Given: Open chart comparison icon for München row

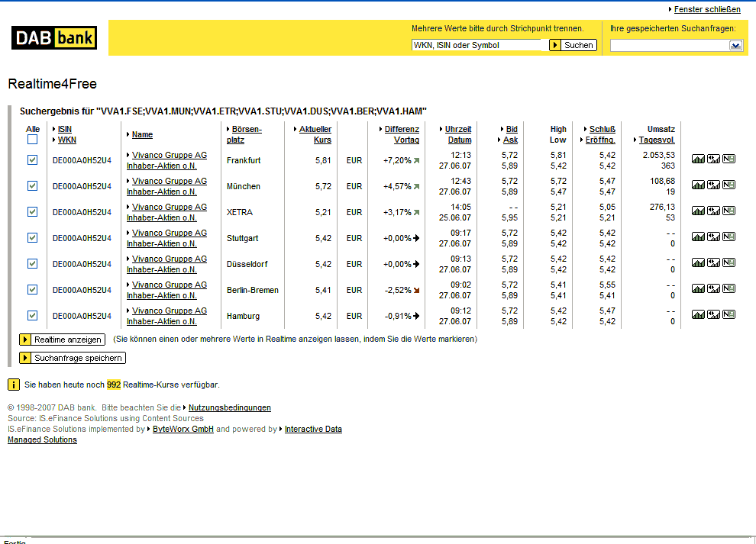Looking at the screenshot, I should tap(713, 185).
